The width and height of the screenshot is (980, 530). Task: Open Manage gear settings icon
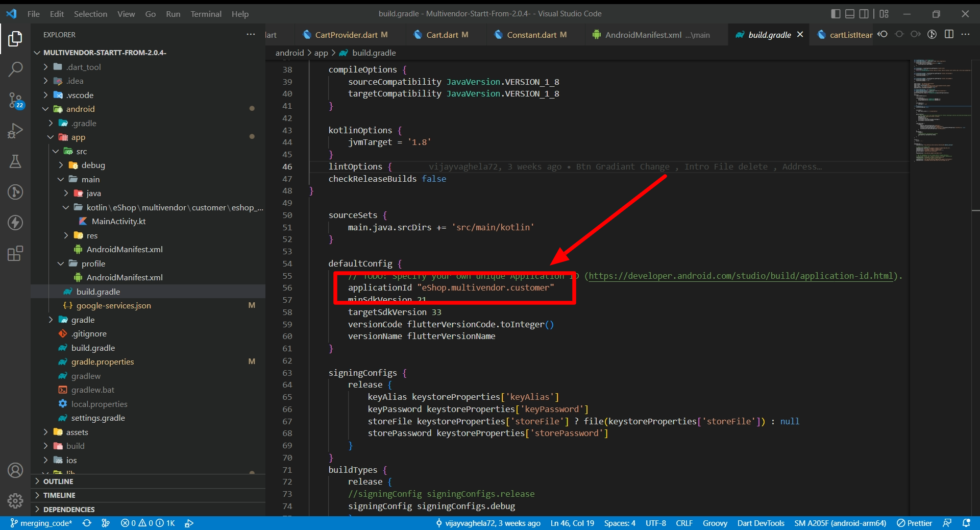15,500
